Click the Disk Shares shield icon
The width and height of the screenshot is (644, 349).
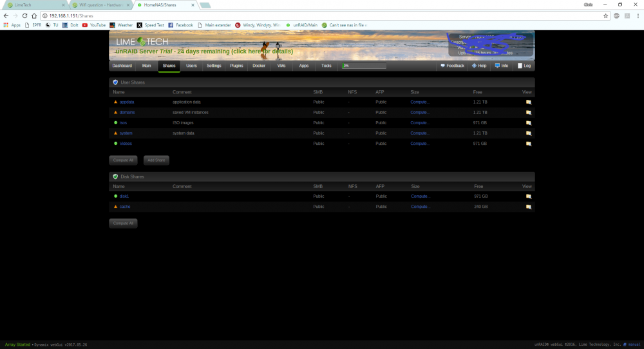pyautogui.click(x=115, y=176)
